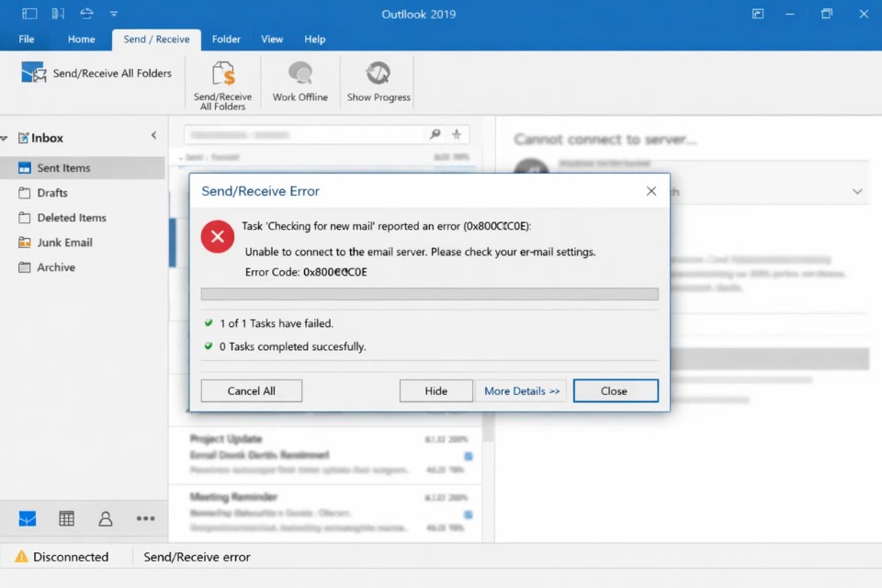Viewport: 882px width, 588px height.
Task: Select the Mail icon in navigation bar
Action: click(x=27, y=518)
